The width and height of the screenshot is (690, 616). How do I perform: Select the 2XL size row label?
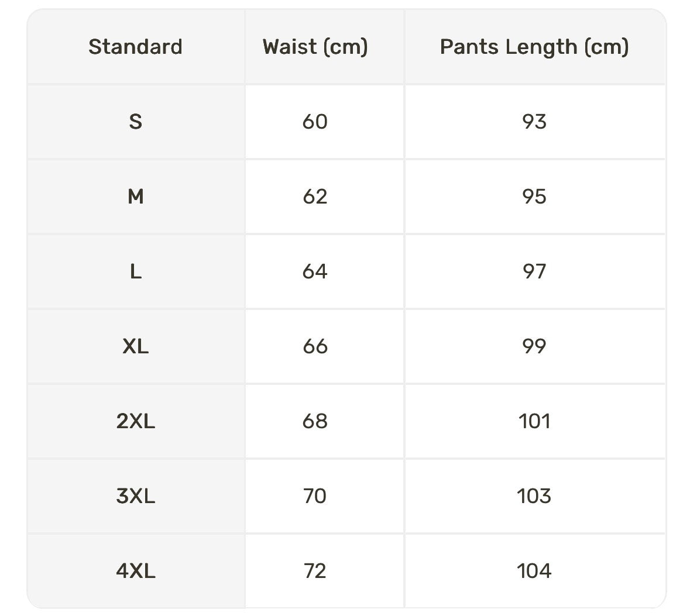pos(135,421)
